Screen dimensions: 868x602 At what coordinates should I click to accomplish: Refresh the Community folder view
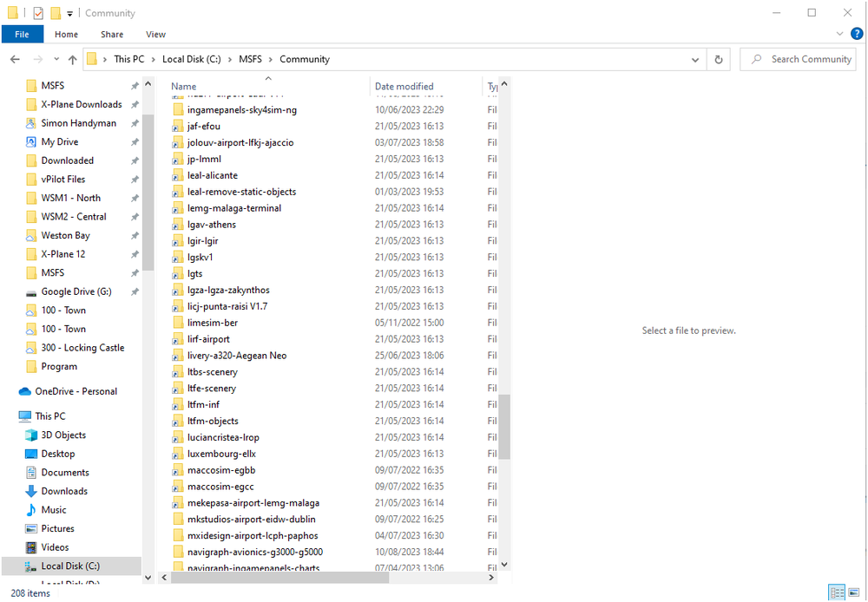[719, 58]
